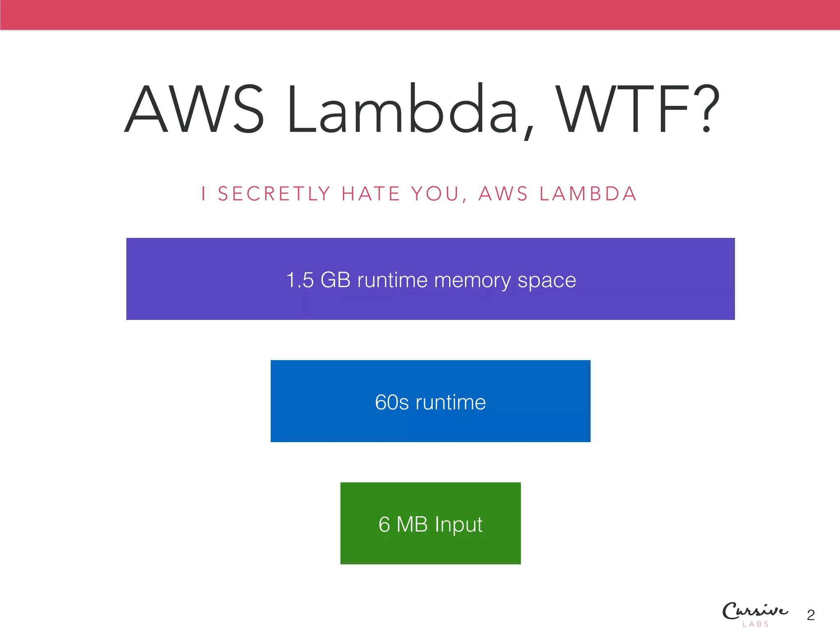Click the word SECRETLY in the subtitle
Image resolution: width=840 pixels, height=630 pixels.
tap(274, 194)
